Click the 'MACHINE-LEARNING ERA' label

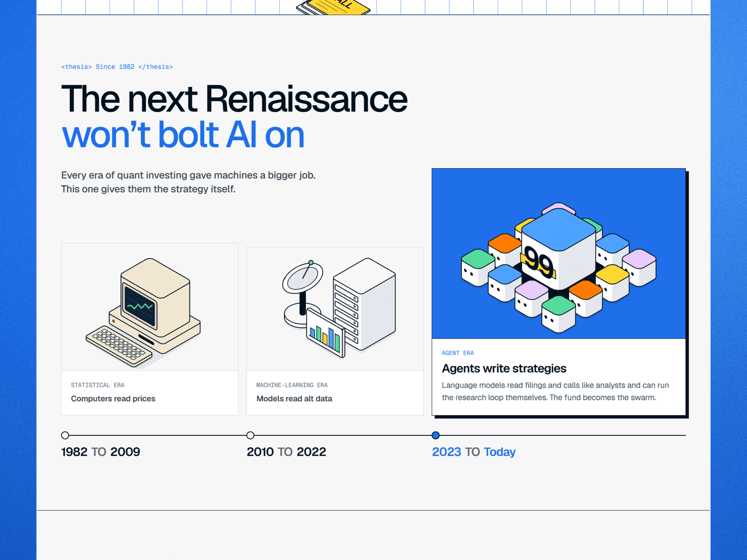point(292,385)
